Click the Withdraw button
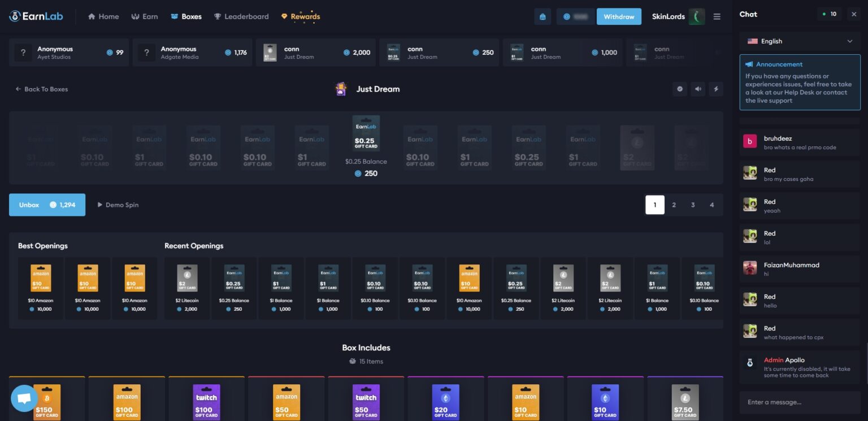The height and width of the screenshot is (421, 868). pyautogui.click(x=619, y=16)
